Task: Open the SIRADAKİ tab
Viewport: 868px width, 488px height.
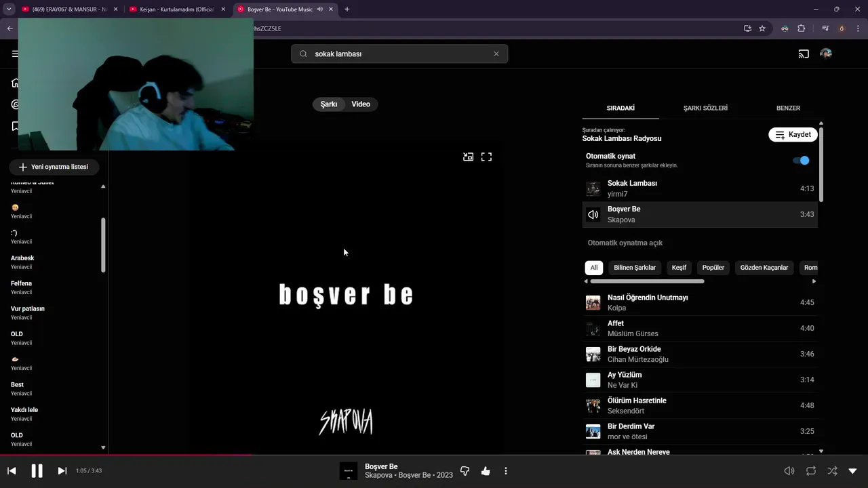Action: [620, 108]
